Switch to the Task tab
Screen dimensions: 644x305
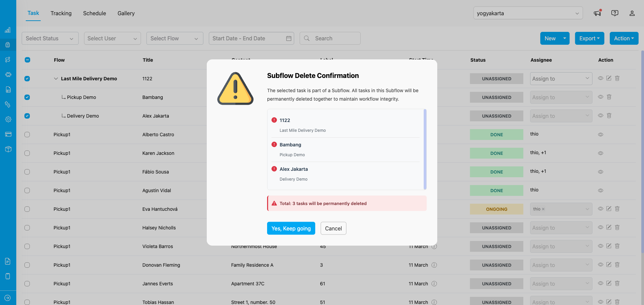33,13
